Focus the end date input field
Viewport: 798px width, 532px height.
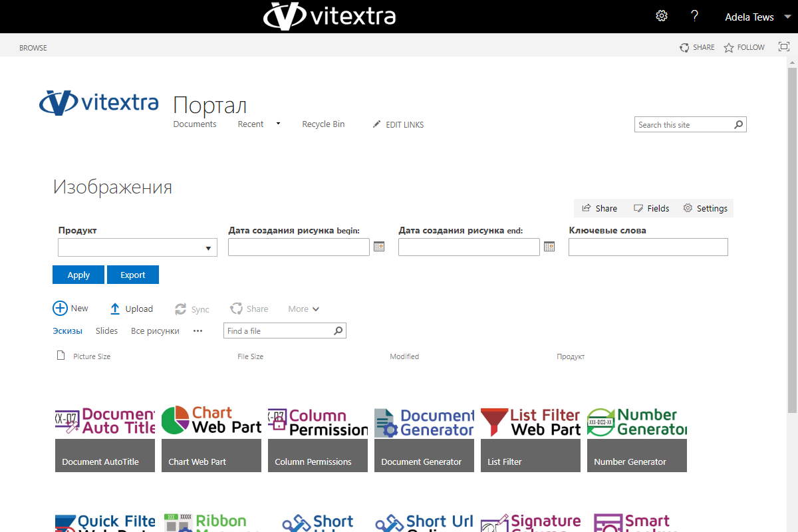tap(469, 247)
